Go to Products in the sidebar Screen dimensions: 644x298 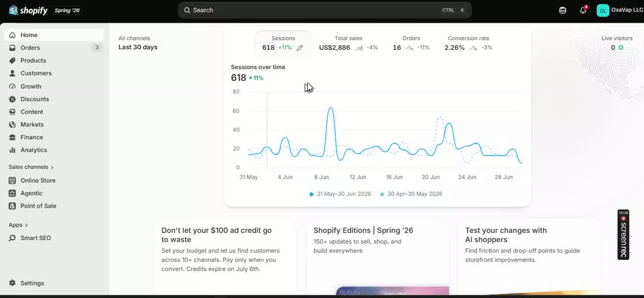pyautogui.click(x=54, y=60)
